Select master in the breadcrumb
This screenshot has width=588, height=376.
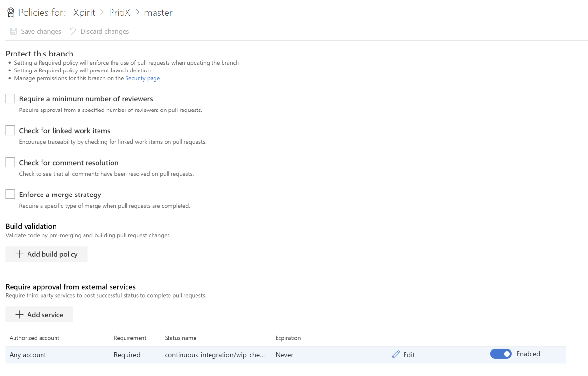[158, 13]
